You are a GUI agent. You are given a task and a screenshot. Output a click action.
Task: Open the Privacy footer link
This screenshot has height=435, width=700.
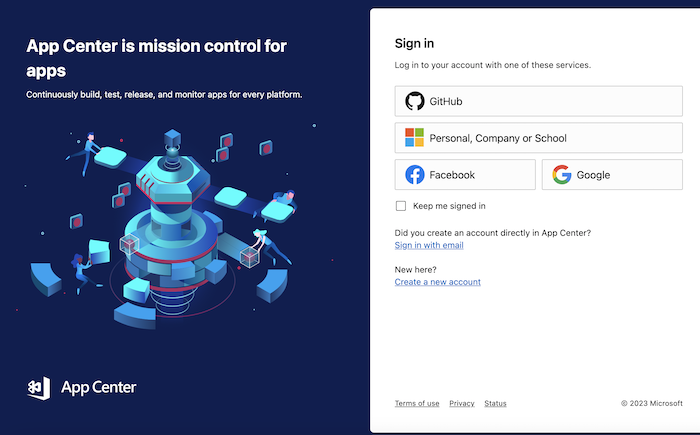462,403
